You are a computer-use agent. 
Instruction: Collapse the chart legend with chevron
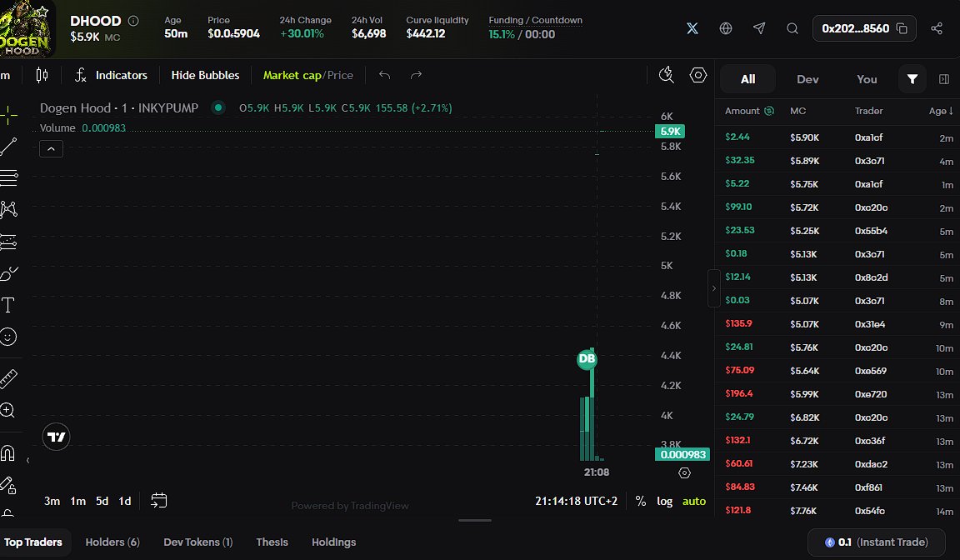(x=52, y=148)
